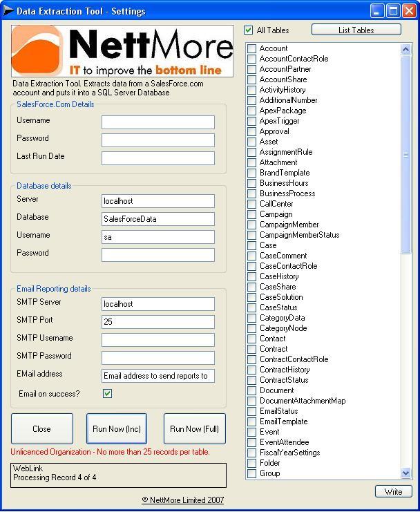Select the CaseComment list row text

click(x=283, y=256)
